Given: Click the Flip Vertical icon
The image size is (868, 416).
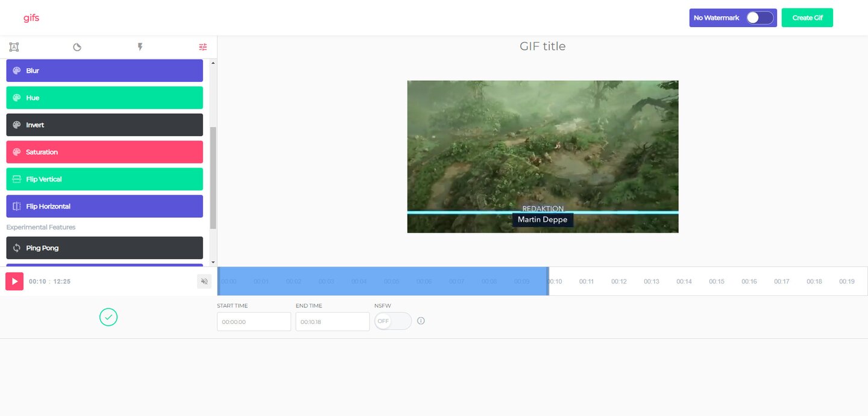Looking at the screenshot, I should tap(17, 179).
